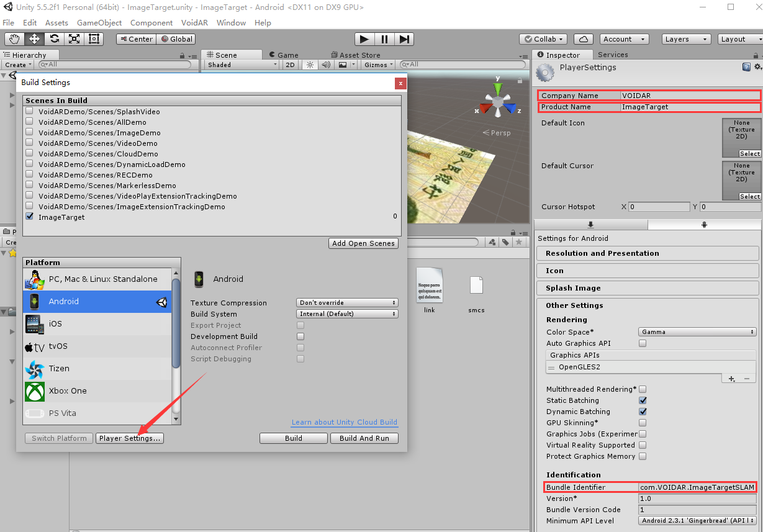
Task: Disable Static Batching checkbox
Action: pyautogui.click(x=643, y=400)
